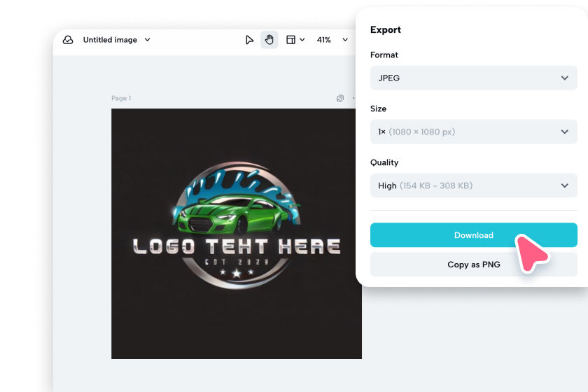This screenshot has width=588, height=392.
Task: Open the High quality dropdown
Action: pos(474,185)
